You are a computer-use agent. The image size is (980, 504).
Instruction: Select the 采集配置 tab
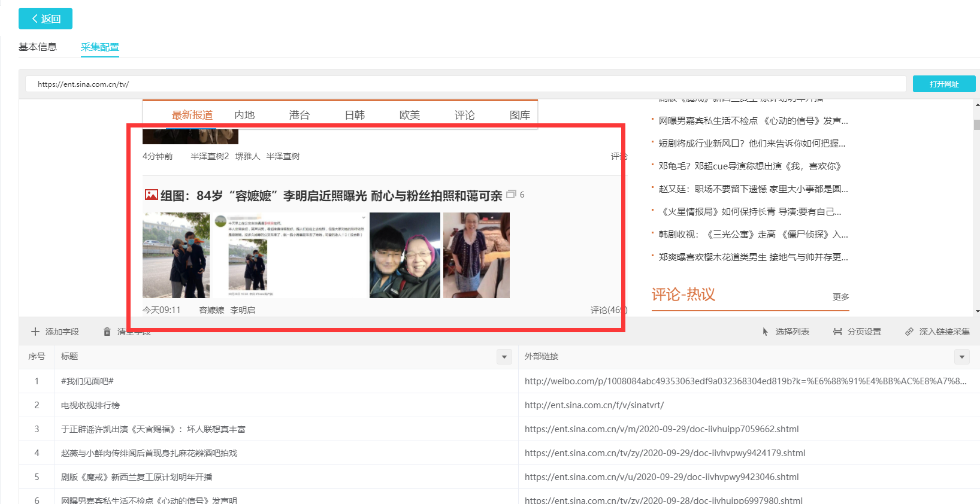[x=100, y=47]
